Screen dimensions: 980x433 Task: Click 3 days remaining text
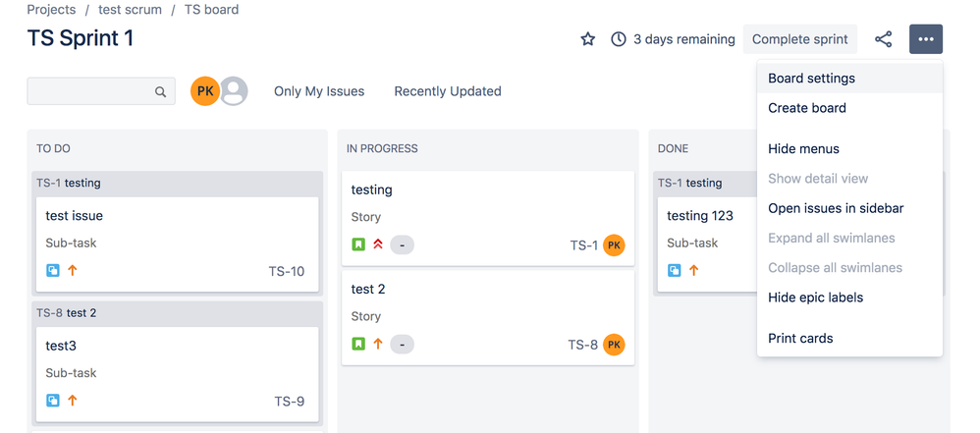[x=683, y=39]
